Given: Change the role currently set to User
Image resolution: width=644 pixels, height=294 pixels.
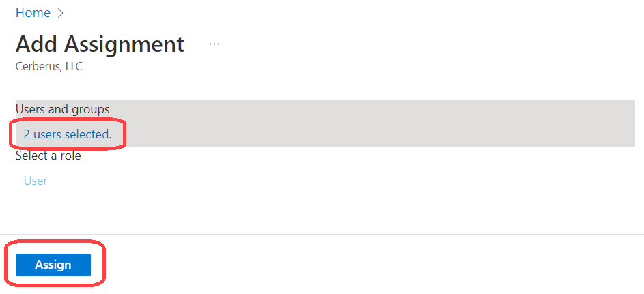Looking at the screenshot, I should [36, 181].
